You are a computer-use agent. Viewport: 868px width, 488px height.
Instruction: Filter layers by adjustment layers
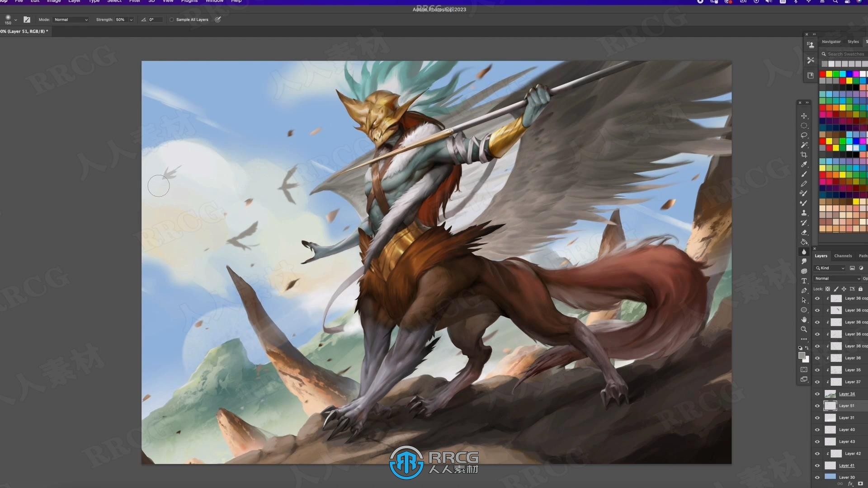[861, 268]
